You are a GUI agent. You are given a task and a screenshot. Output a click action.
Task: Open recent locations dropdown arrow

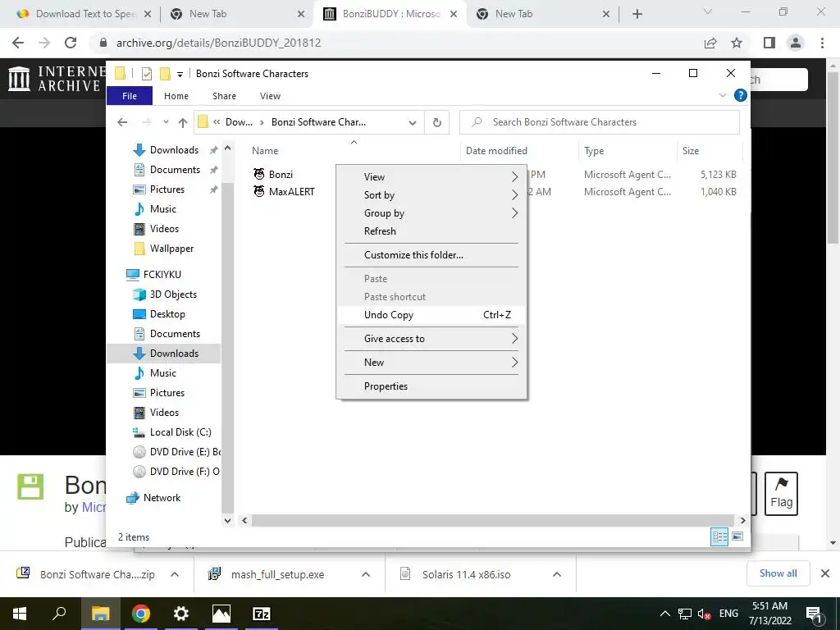pos(166,122)
